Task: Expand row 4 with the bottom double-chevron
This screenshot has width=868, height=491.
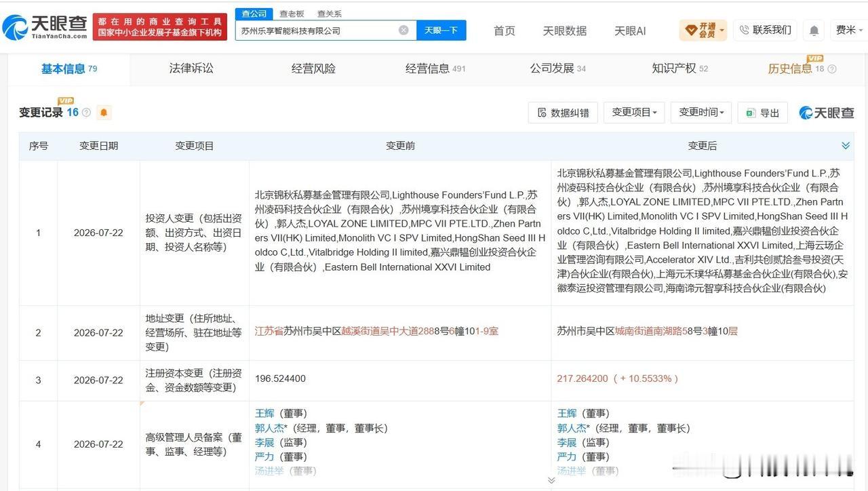Action: pyautogui.click(x=551, y=480)
